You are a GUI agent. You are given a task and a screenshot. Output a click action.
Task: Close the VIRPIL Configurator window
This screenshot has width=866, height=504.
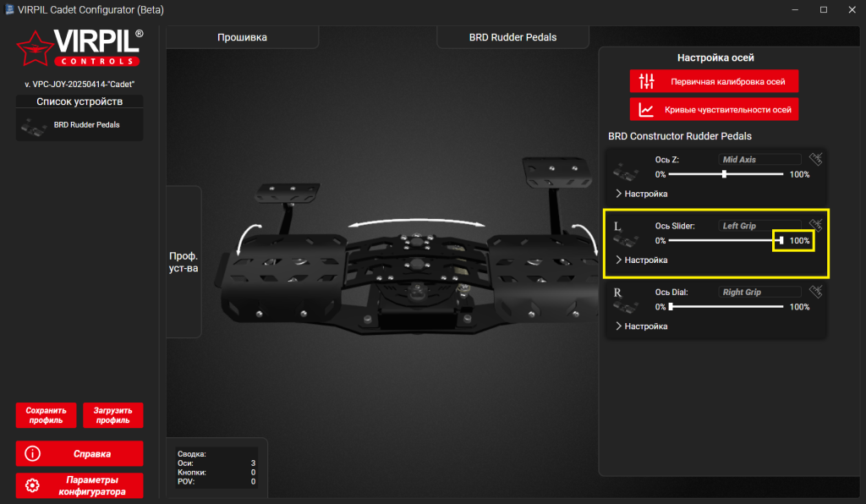click(852, 9)
